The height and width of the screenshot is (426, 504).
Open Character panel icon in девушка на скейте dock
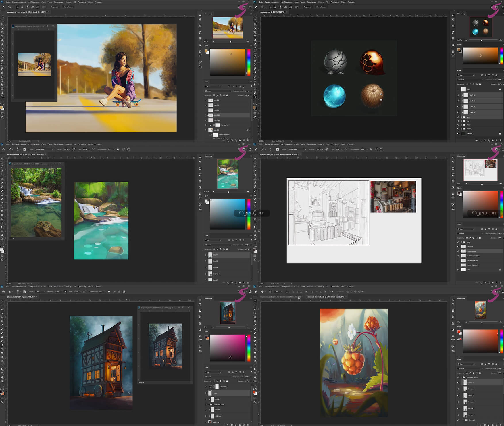point(200,15)
